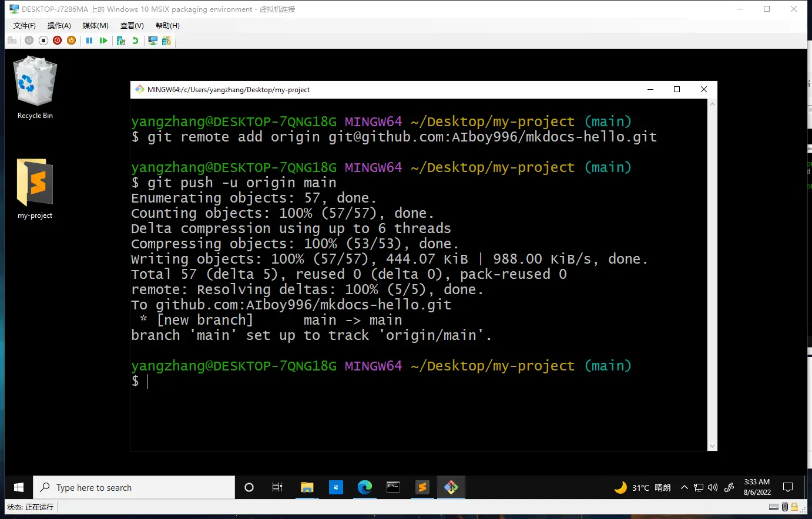This screenshot has height=519, width=812.
Task: Click the Windows Start button in the guest
Action: (x=19, y=488)
